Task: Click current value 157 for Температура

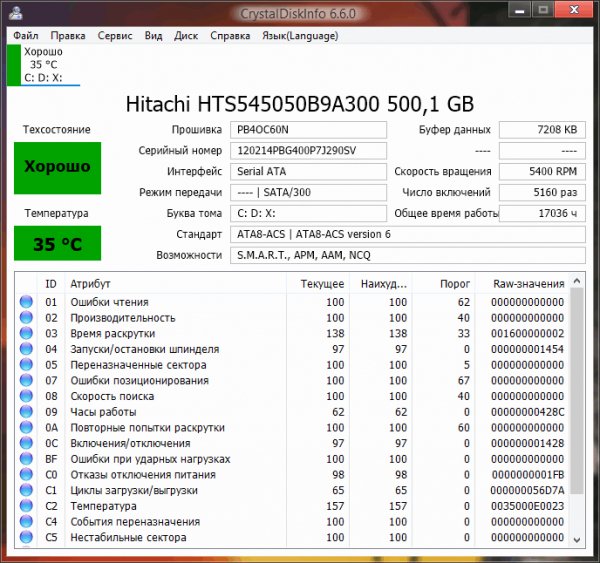Action: (335, 506)
